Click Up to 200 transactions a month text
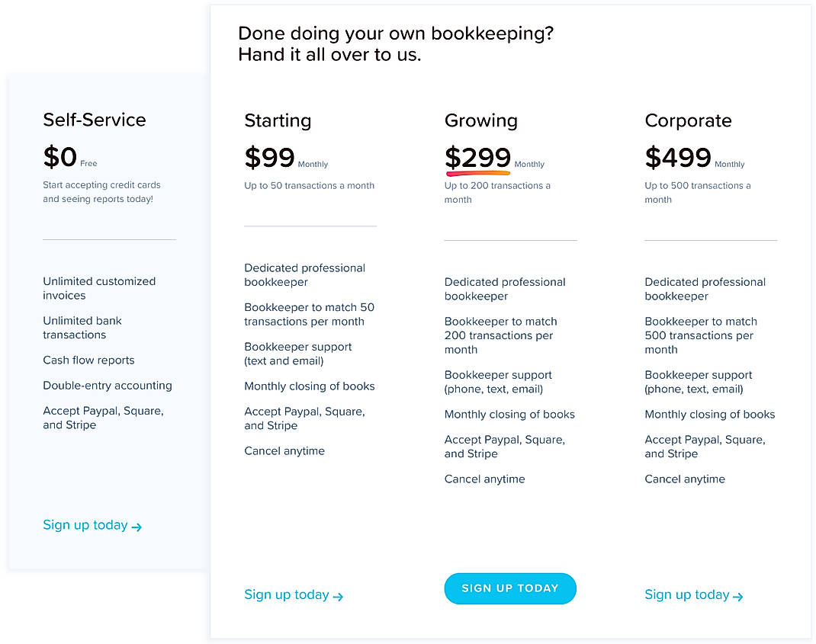 [x=497, y=192]
